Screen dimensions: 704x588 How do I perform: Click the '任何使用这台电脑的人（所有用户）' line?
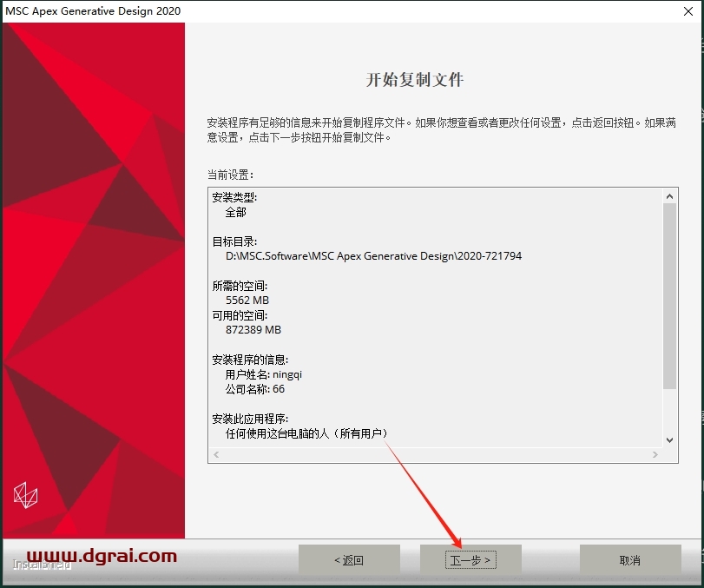(306, 433)
